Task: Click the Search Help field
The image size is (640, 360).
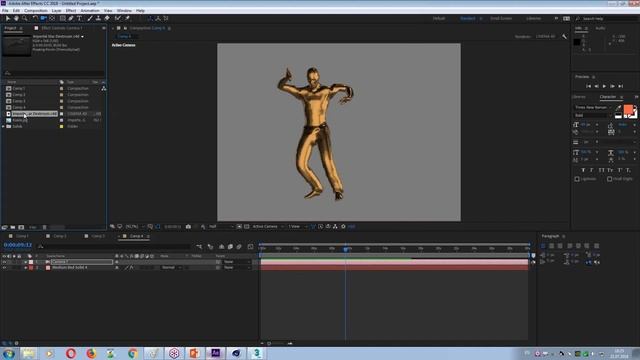Action: [607, 19]
